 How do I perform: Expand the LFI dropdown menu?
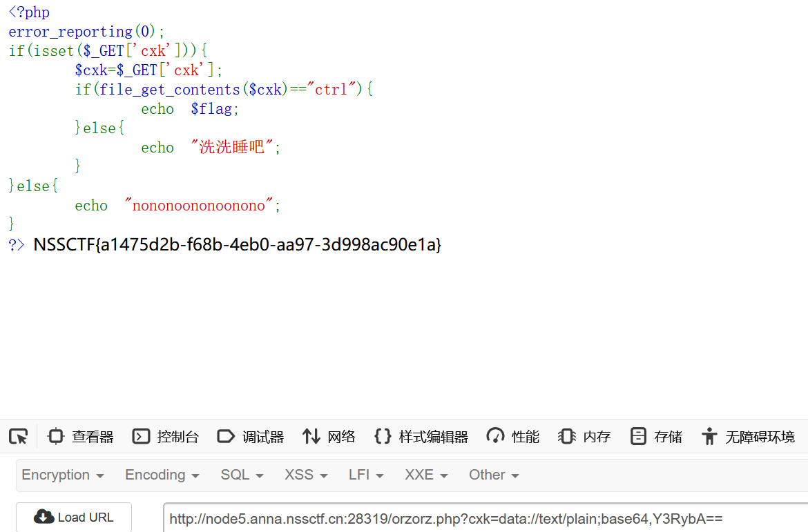click(366, 475)
